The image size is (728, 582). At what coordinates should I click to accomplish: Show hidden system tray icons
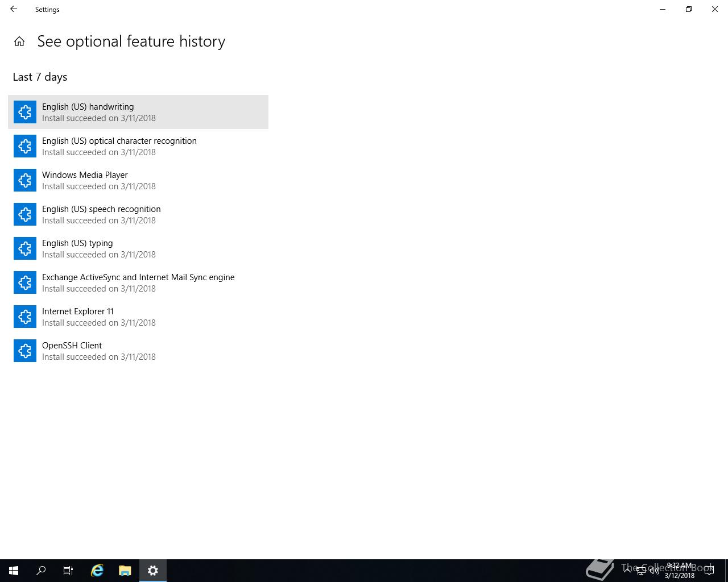point(627,571)
